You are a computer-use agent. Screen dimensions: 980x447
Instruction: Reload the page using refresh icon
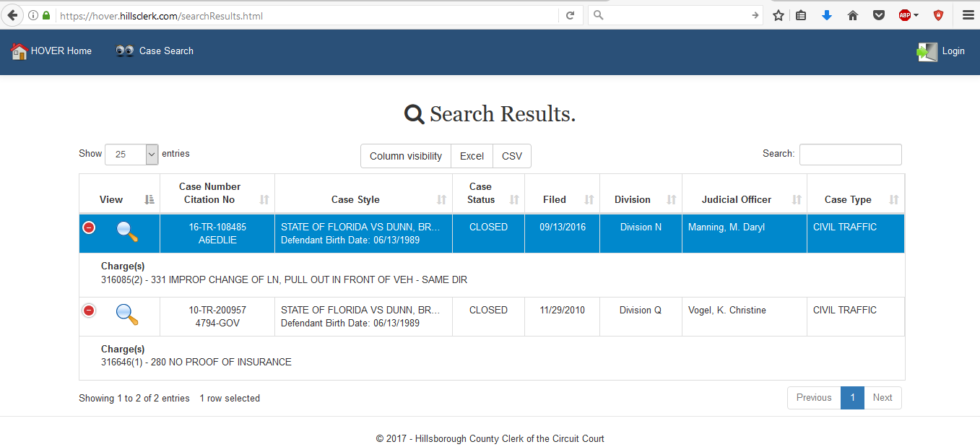pyautogui.click(x=570, y=15)
